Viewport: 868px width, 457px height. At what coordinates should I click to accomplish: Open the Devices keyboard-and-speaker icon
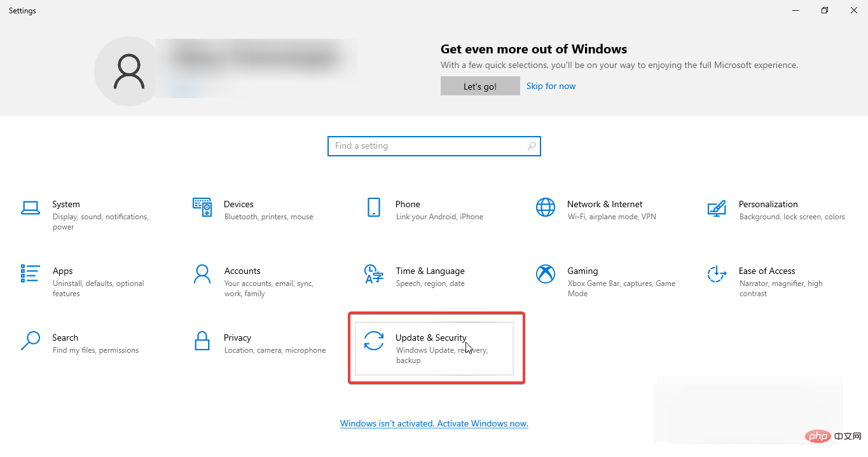click(202, 207)
